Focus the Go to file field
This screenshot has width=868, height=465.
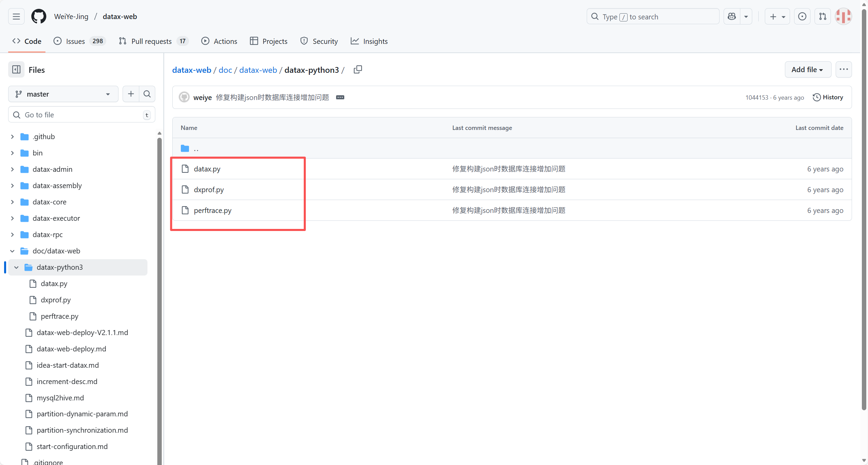click(x=82, y=115)
